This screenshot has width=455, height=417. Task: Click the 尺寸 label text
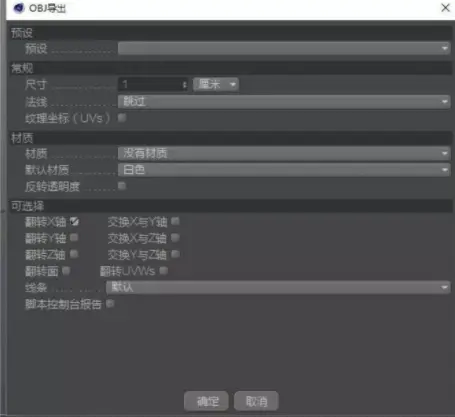point(35,84)
